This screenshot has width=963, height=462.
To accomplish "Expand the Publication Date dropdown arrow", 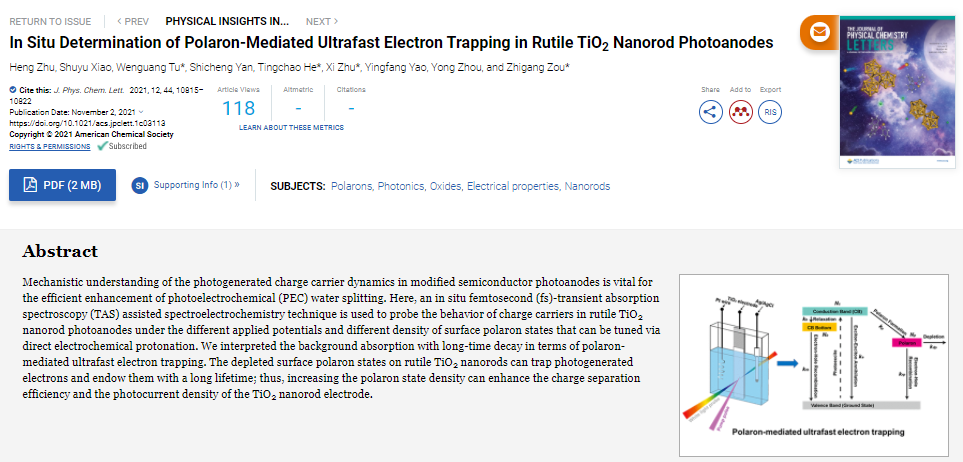I will 141,112.
